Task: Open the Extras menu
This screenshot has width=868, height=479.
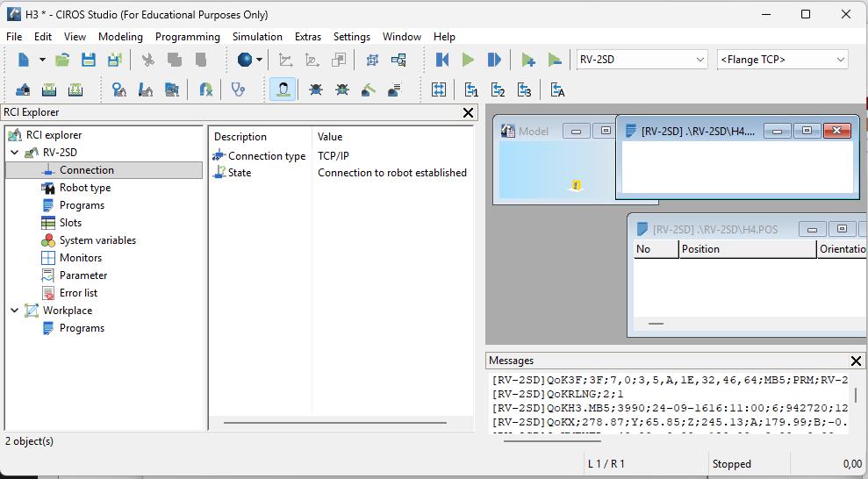Action: point(308,37)
